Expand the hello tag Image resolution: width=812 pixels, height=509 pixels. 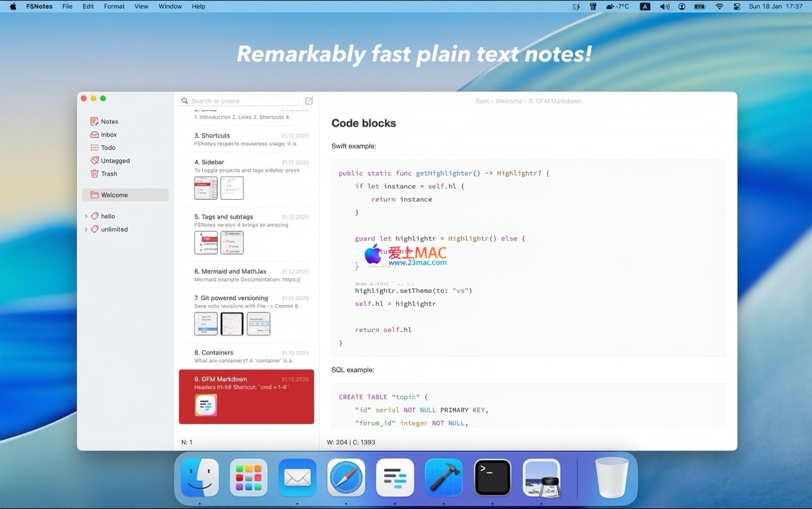tap(86, 217)
